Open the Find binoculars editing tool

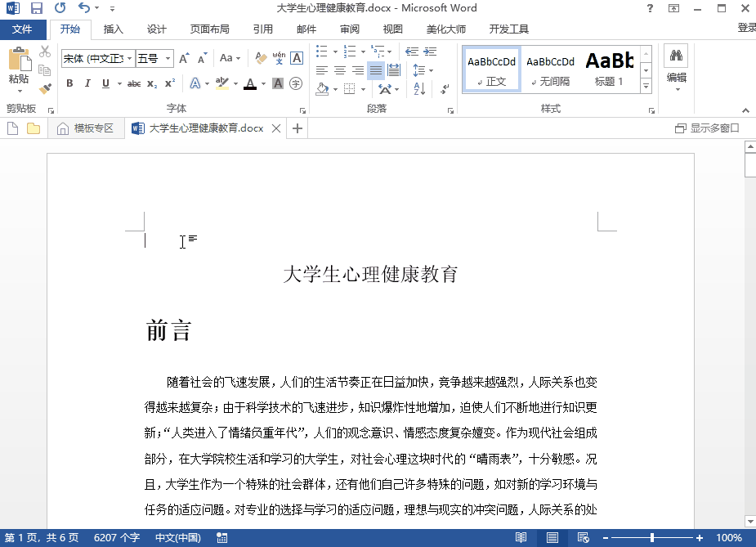click(676, 55)
